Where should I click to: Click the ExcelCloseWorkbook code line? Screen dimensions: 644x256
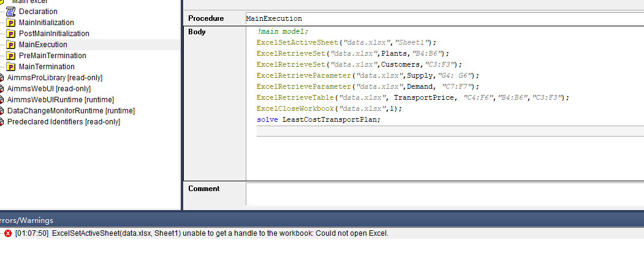click(330, 109)
